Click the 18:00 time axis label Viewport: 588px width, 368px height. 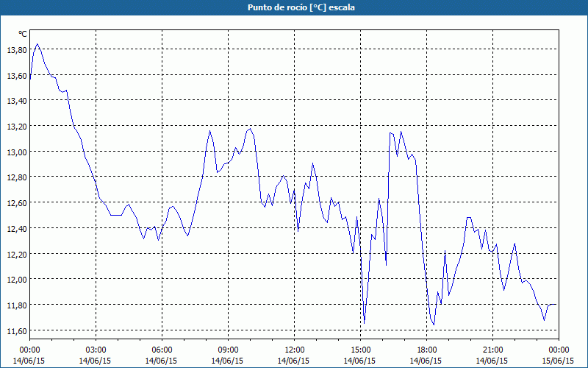point(426,350)
